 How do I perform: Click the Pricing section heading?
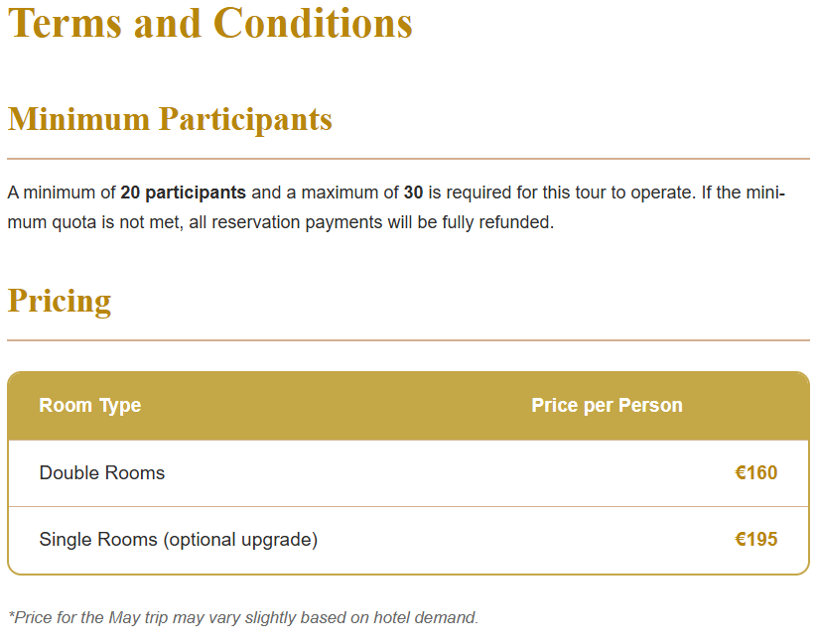(60, 301)
